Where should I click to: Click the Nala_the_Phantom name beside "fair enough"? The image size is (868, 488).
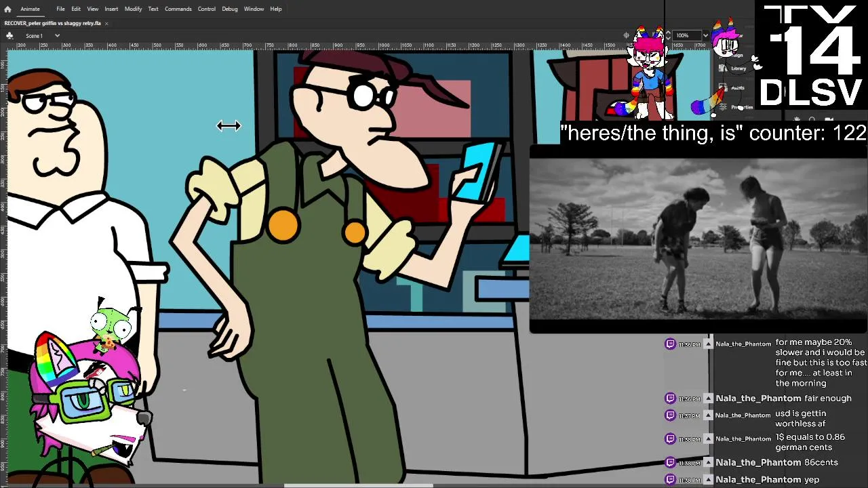758,399
